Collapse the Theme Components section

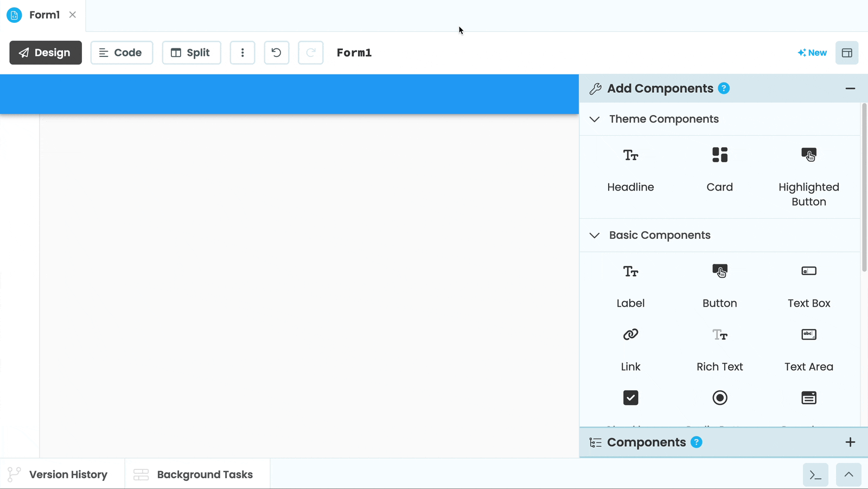click(x=594, y=119)
